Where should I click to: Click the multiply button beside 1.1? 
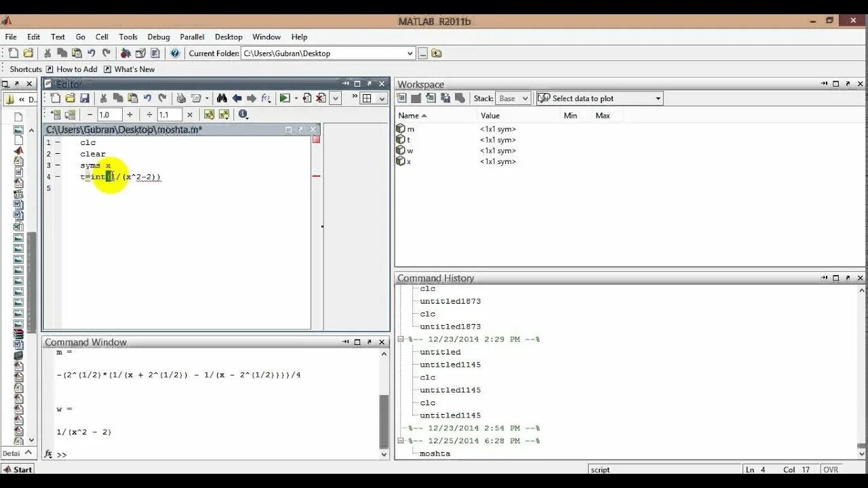click(x=190, y=115)
